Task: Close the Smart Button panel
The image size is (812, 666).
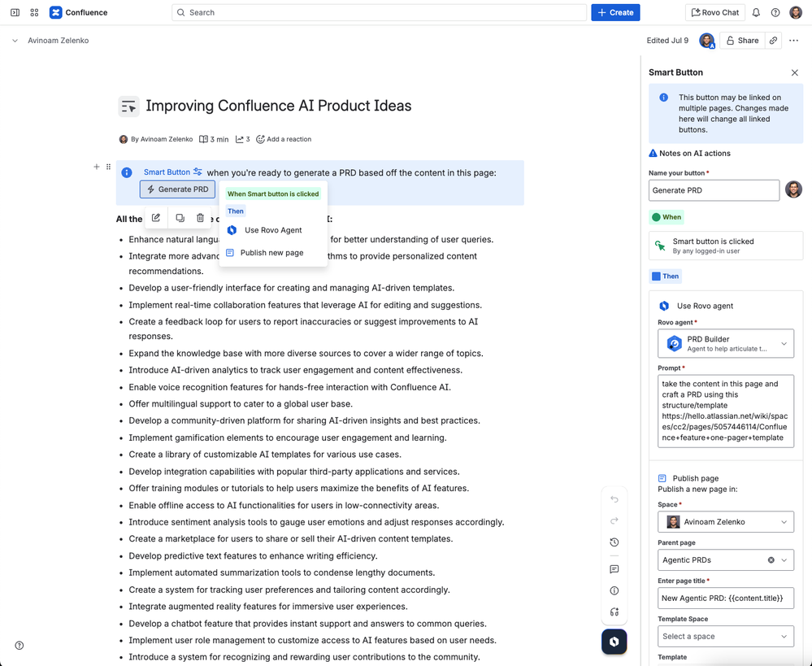Action: 795,72
